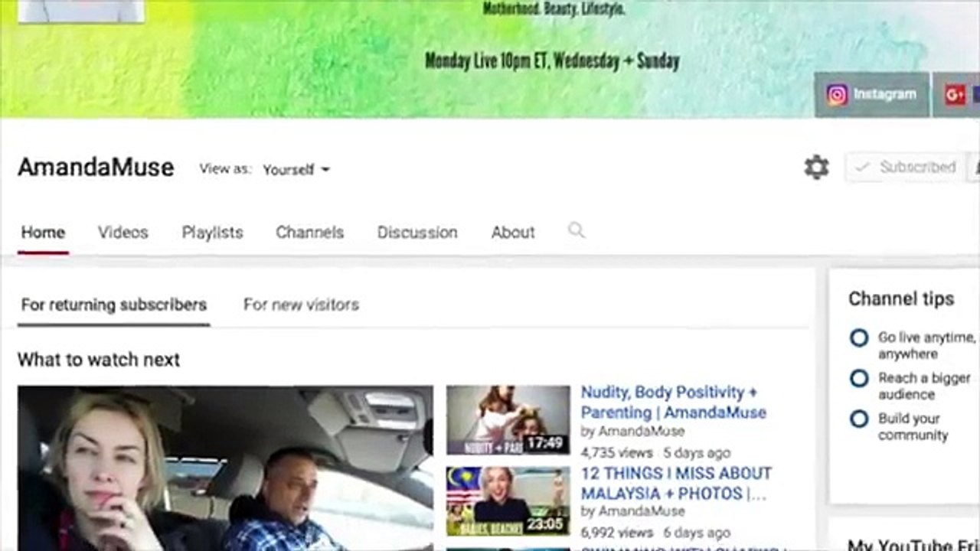Click the AmandaMuse channel name heading

coord(96,168)
